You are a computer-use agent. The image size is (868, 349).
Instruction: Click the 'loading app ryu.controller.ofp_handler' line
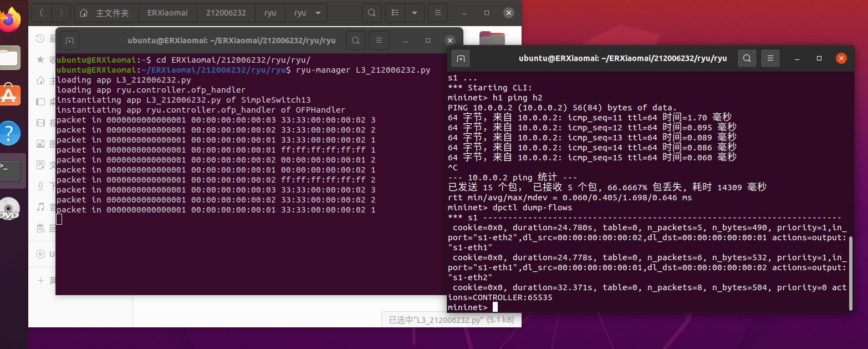coord(151,90)
